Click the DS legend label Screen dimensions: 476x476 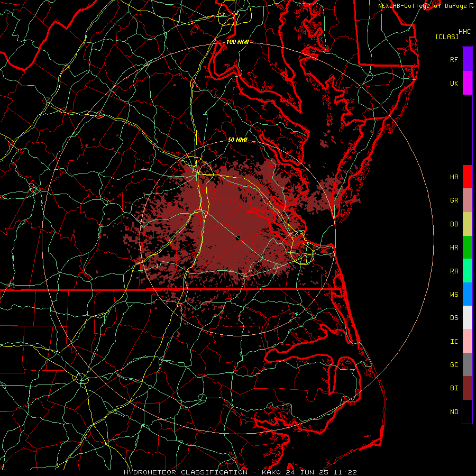click(454, 318)
